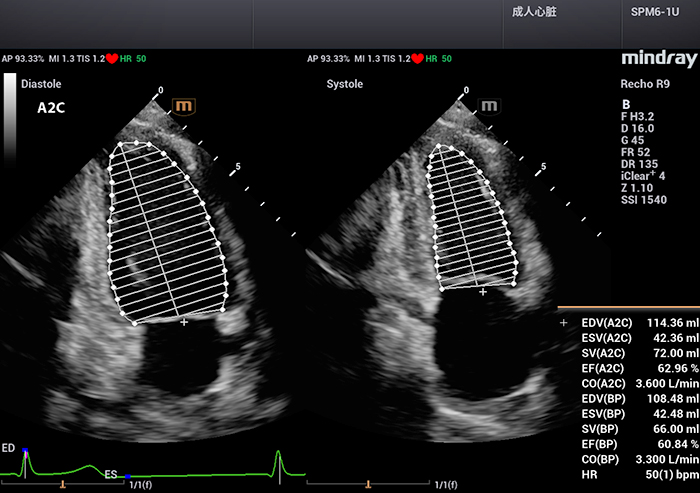700x493 pixels.
Task: Click the plus marker beside EDV(A2C) result
Action: 565,323
